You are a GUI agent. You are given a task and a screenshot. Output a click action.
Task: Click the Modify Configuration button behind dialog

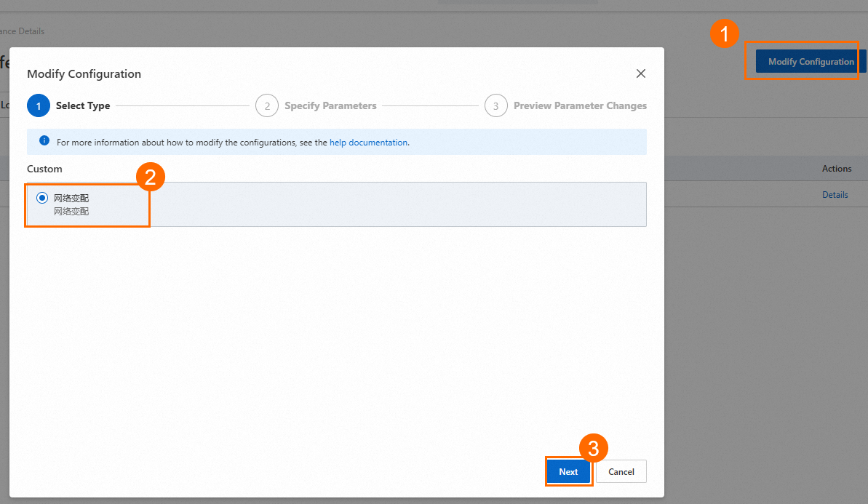811,61
